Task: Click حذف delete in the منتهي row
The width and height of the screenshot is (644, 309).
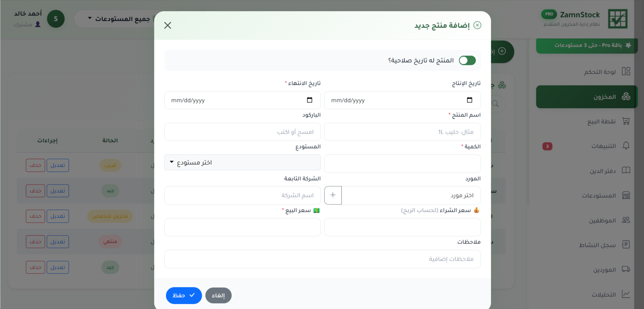Action: [x=35, y=242]
